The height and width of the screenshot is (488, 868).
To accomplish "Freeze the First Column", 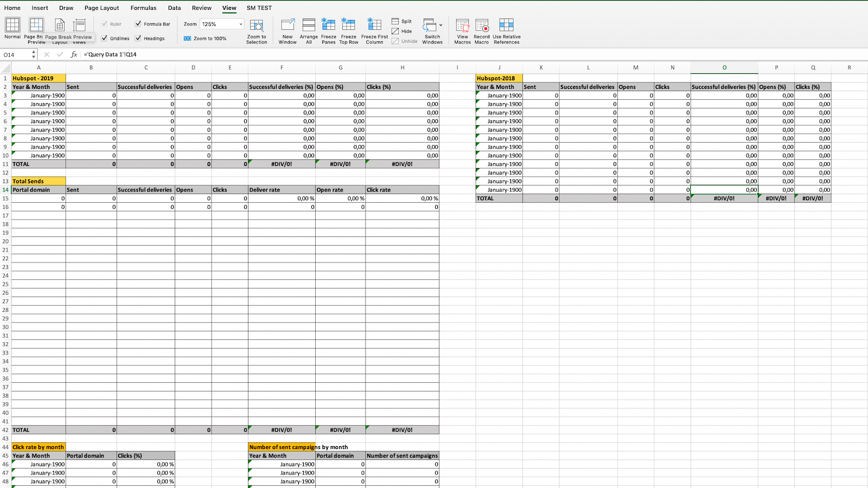I will [374, 30].
